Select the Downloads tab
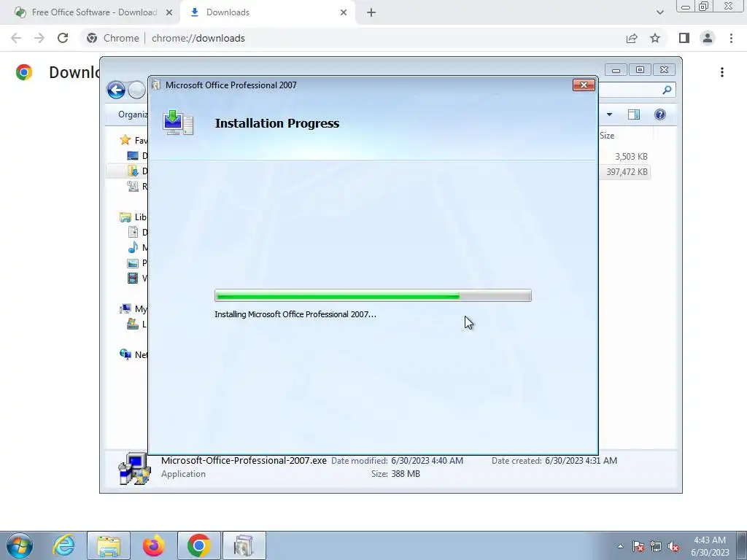Viewport: 747px width, 560px height. (267, 12)
